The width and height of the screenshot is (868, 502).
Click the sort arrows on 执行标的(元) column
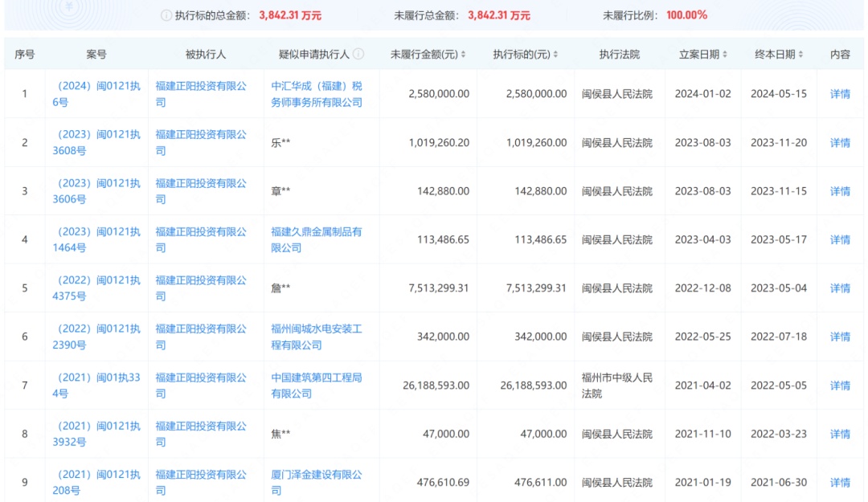556,55
